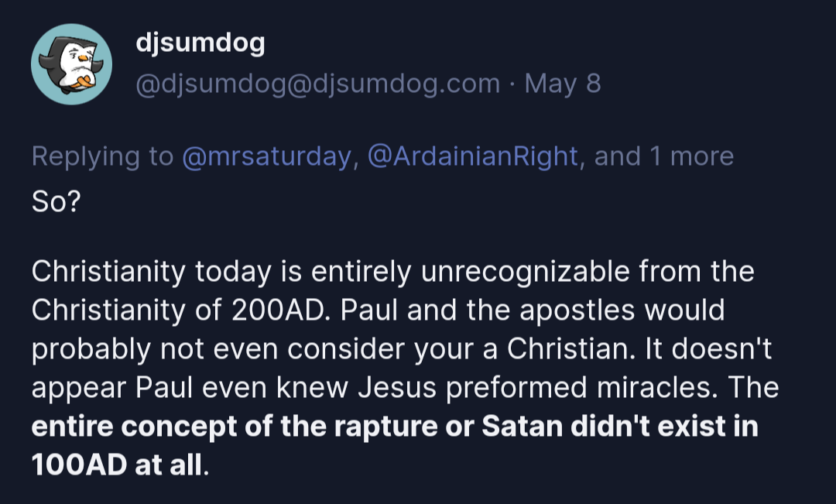Open the May 8 post timestamp
The image size is (836, 504).
(563, 84)
